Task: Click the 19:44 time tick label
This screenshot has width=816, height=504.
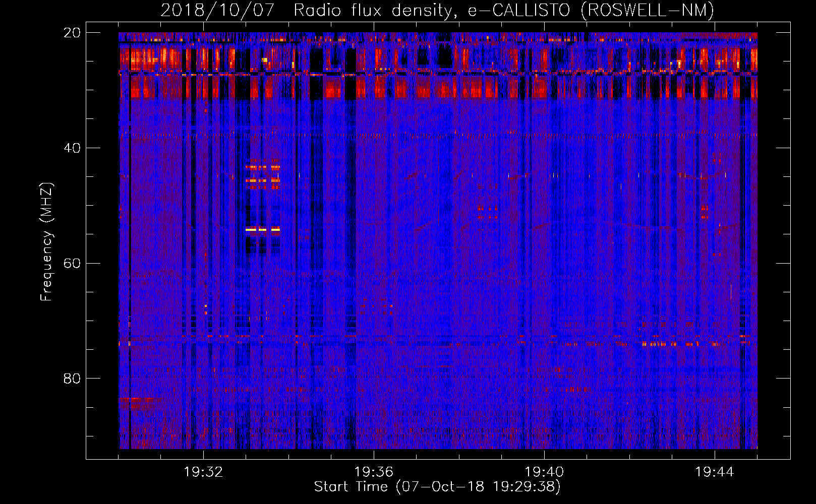Action: pyautogui.click(x=715, y=472)
